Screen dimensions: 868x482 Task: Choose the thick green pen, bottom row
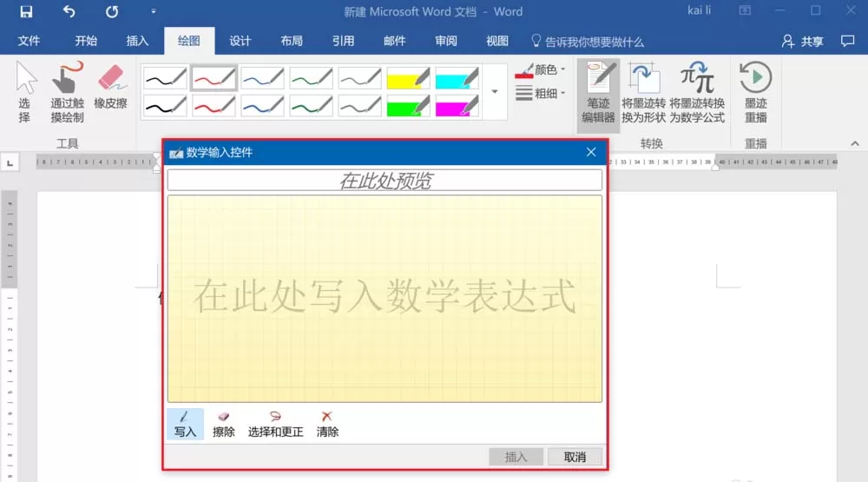[x=311, y=106]
